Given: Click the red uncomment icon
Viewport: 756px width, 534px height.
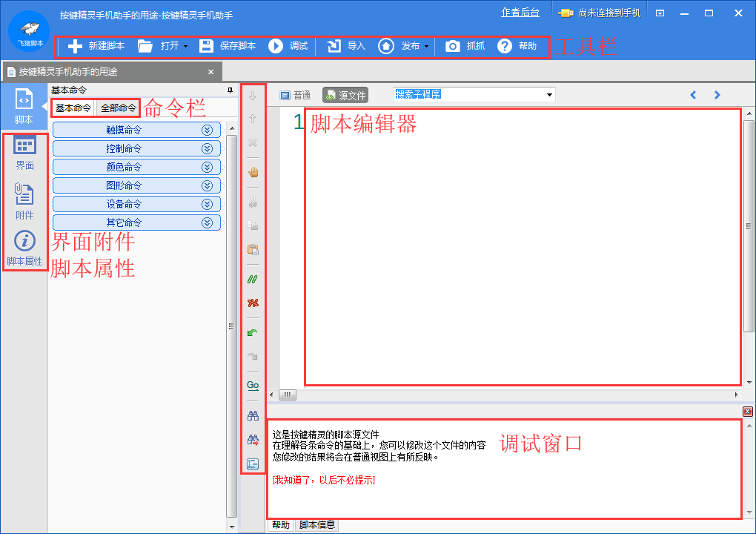Looking at the screenshot, I should [x=253, y=303].
